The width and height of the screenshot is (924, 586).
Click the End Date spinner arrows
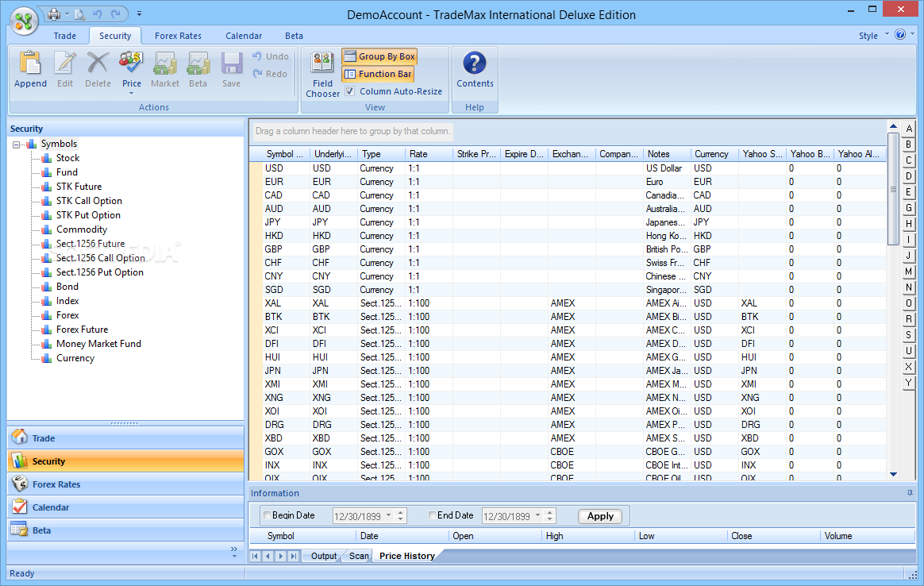(x=550, y=516)
